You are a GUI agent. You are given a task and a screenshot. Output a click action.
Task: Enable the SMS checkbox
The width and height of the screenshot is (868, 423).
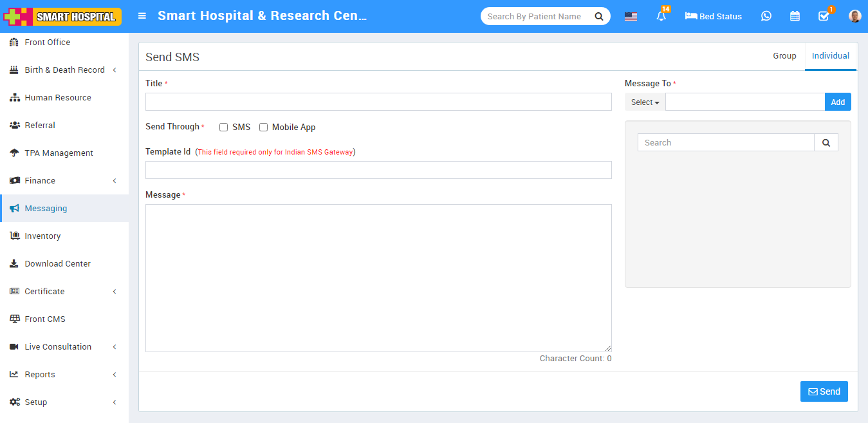(224, 127)
